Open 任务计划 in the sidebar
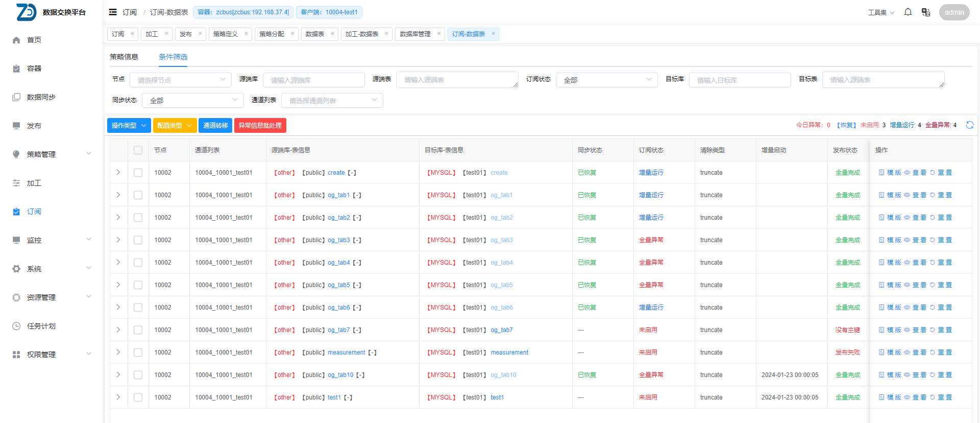 tap(41, 326)
